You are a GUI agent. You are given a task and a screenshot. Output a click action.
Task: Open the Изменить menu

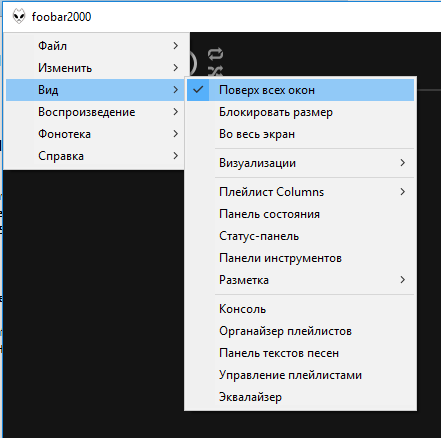pyautogui.click(x=95, y=68)
